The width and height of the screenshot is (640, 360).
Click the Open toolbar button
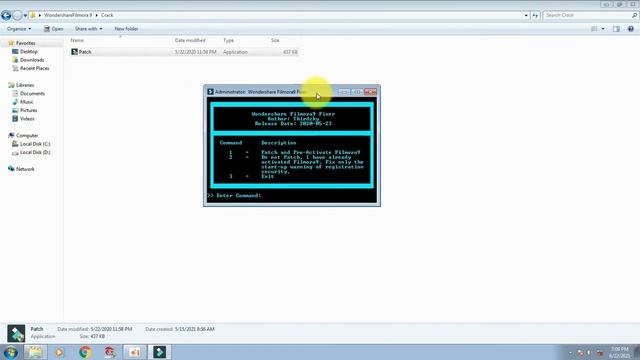coord(53,29)
